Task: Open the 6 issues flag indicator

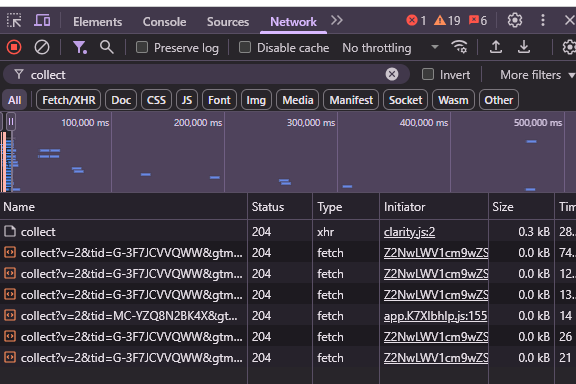Action: pos(478,20)
